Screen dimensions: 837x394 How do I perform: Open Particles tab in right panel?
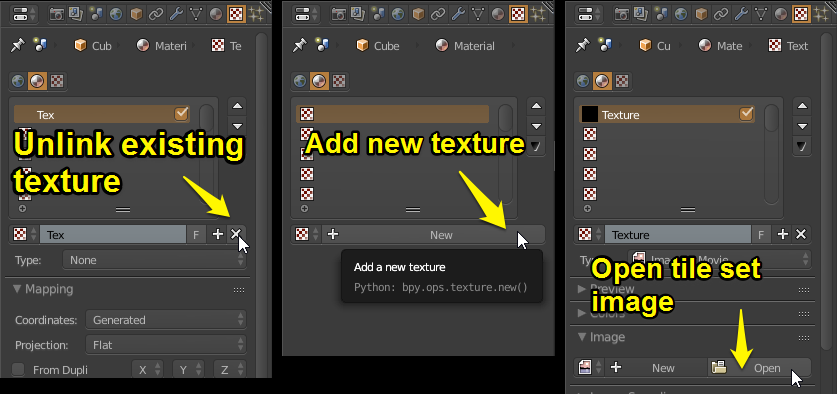coord(822,14)
